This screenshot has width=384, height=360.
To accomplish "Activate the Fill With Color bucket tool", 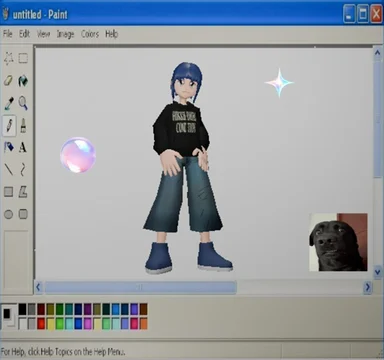I will 23,81.
